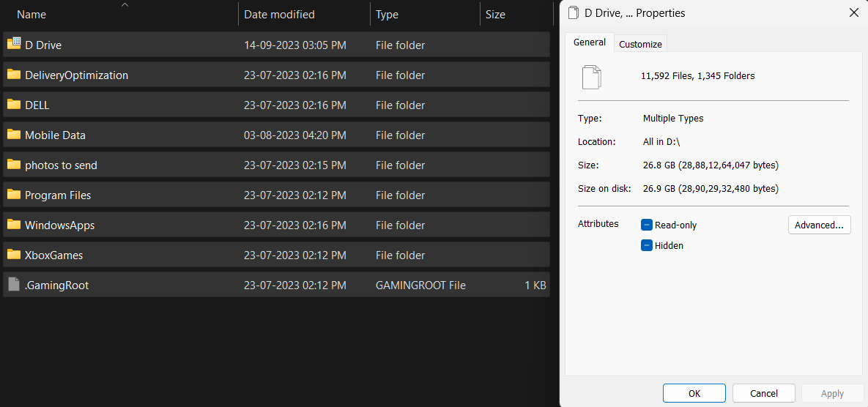This screenshot has height=407, width=868.
Task: Close the Properties dialog window
Action: [853, 12]
